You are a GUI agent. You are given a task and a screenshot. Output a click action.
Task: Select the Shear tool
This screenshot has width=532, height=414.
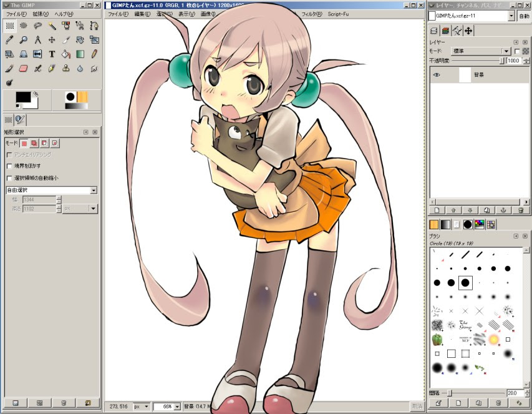click(9, 54)
